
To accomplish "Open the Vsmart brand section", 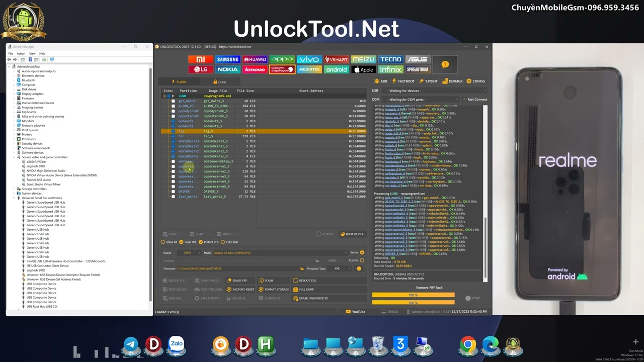I will [x=336, y=59].
